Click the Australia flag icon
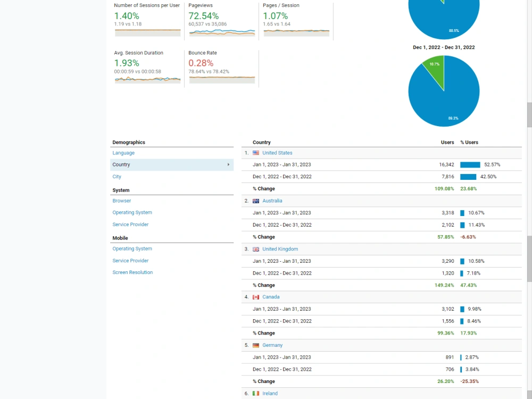Image resolution: width=532 pixels, height=399 pixels. click(256, 201)
